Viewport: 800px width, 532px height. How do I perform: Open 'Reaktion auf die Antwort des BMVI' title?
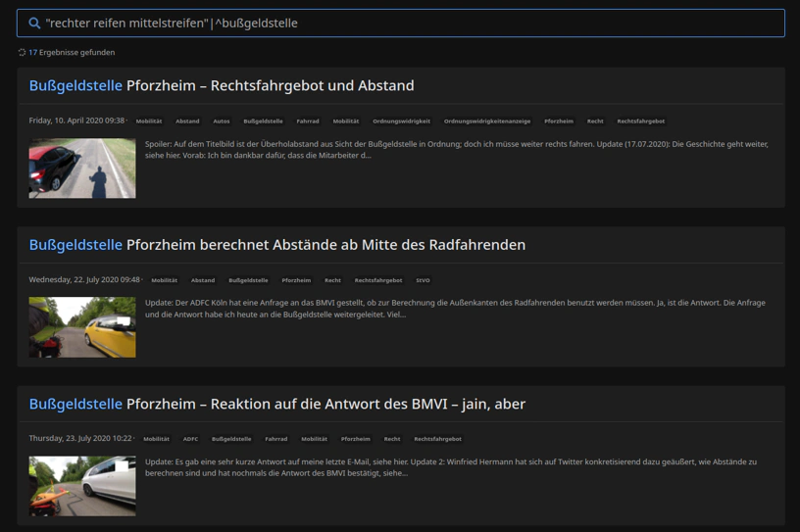(x=277, y=404)
